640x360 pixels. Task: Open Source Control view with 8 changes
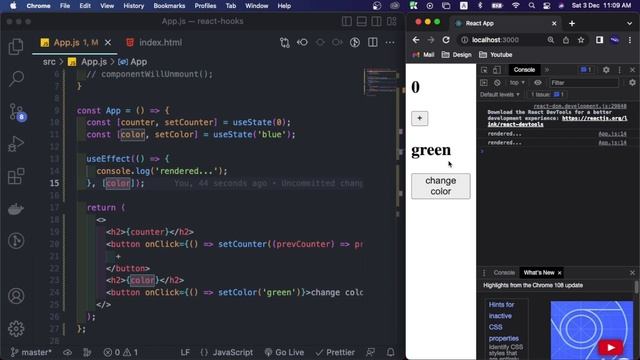(17, 111)
